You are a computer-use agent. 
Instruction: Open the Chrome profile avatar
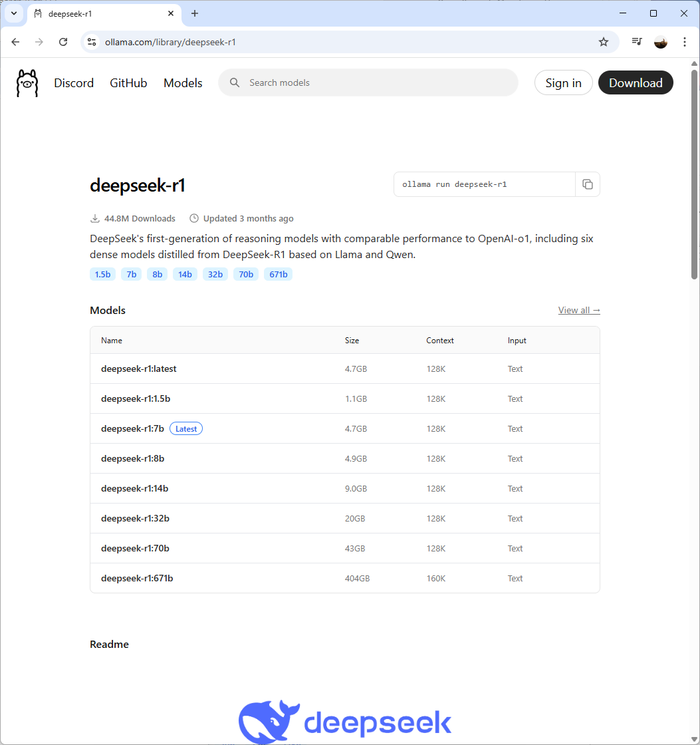point(661,42)
